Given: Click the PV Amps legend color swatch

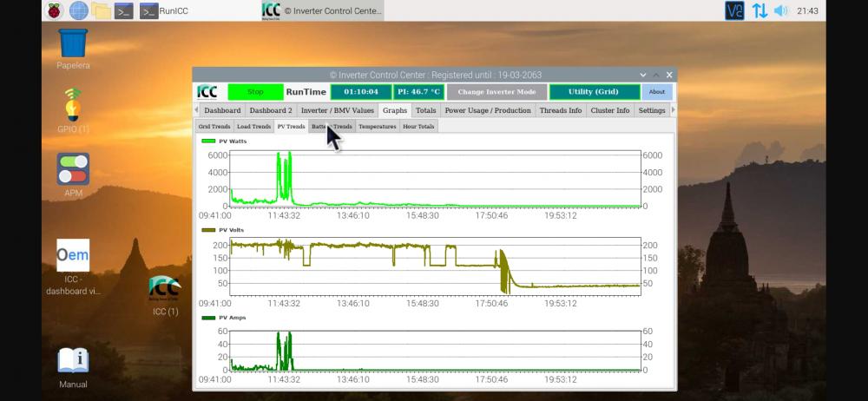Looking at the screenshot, I should [x=208, y=318].
